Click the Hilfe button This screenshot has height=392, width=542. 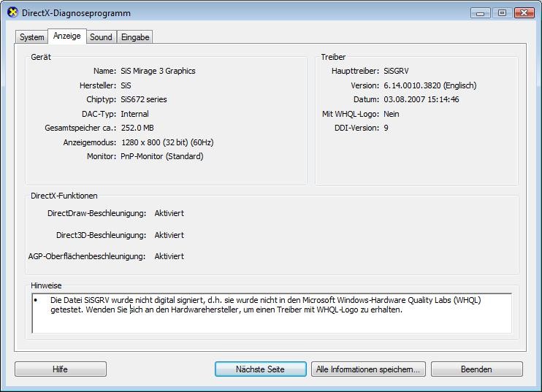tap(61, 369)
